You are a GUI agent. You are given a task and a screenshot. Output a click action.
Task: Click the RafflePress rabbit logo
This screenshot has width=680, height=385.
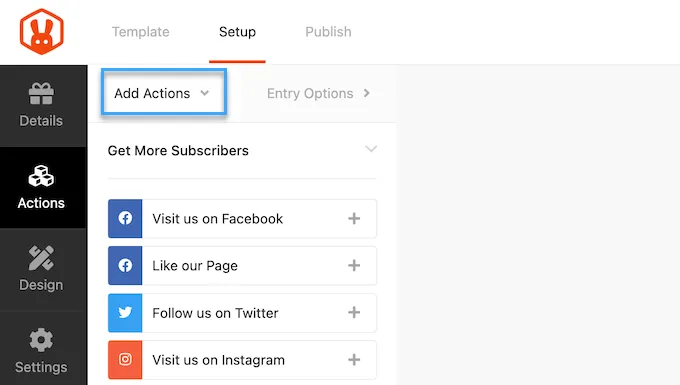tap(42, 32)
